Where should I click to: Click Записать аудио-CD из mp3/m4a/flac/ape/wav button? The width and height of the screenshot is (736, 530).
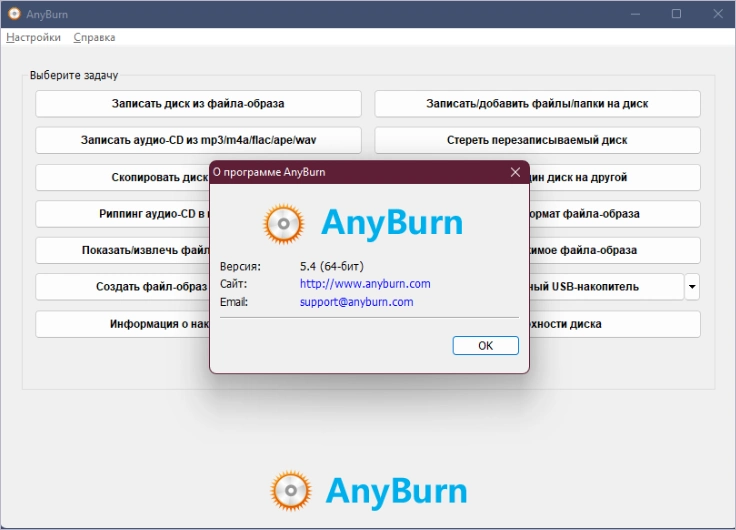click(198, 140)
